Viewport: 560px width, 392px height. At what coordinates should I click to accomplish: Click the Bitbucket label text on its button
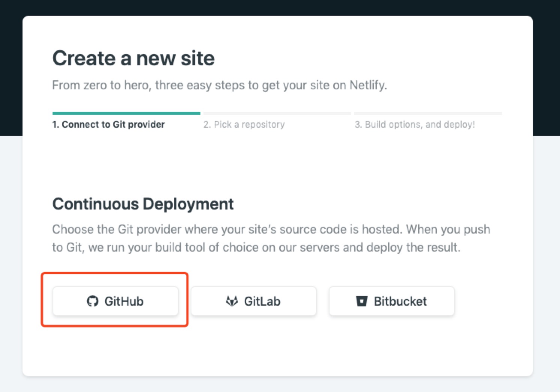tap(400, 301)
